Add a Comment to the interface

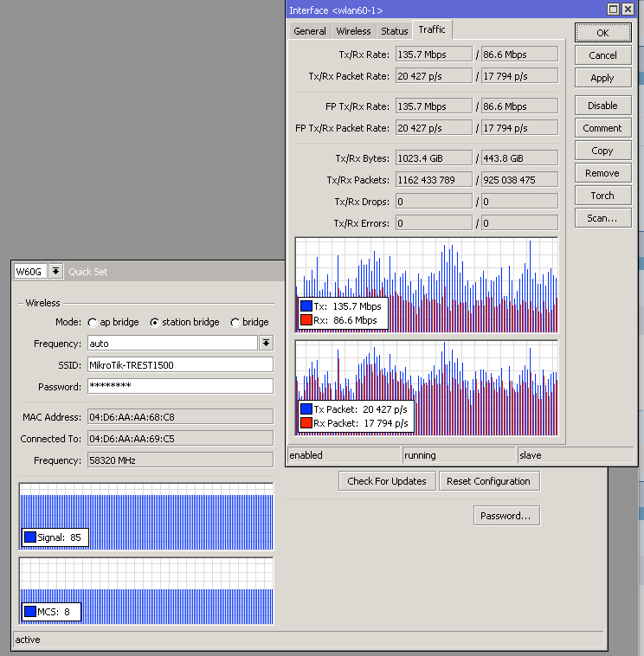pyautogui.click(x=603, y=128)
